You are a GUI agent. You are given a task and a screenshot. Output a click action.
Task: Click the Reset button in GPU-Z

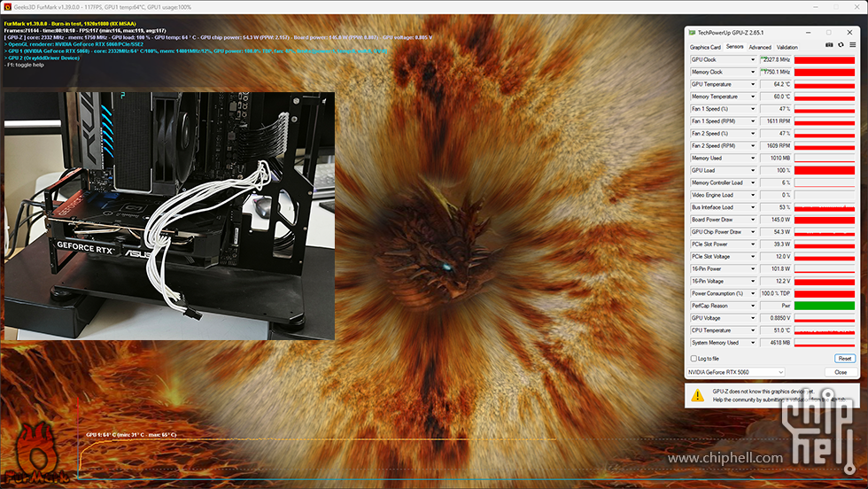click(844, 359)
